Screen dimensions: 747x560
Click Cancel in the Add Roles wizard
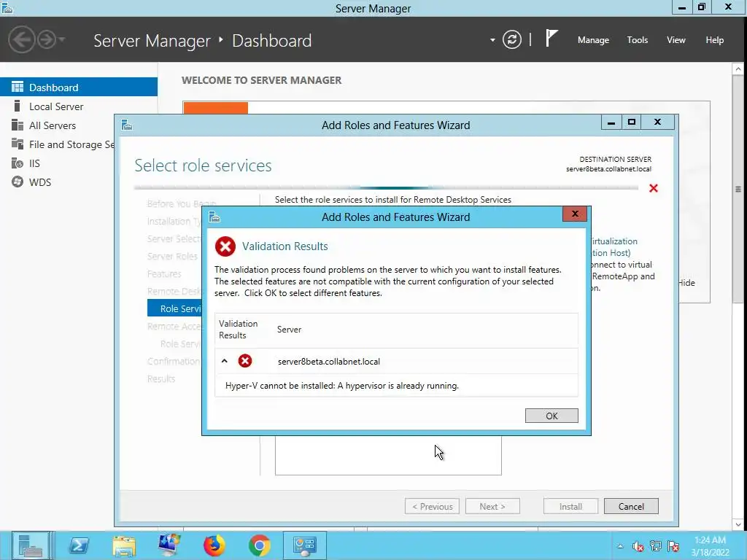tap(631, 506)
